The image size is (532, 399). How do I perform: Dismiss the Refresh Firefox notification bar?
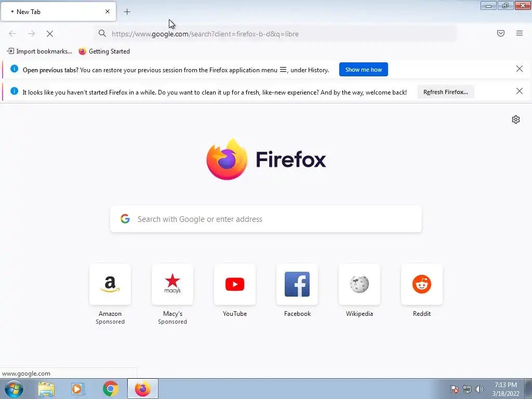[x=519, y=91]
